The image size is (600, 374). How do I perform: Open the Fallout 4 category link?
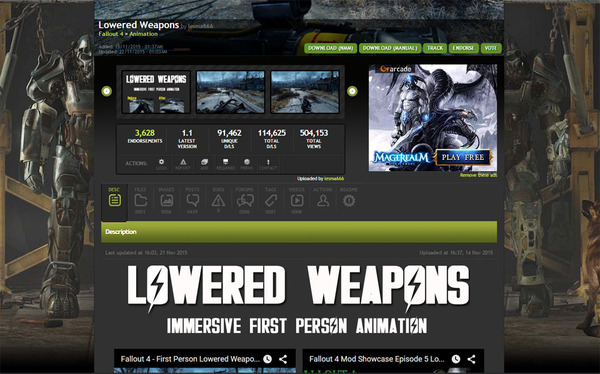click(111, 34)
